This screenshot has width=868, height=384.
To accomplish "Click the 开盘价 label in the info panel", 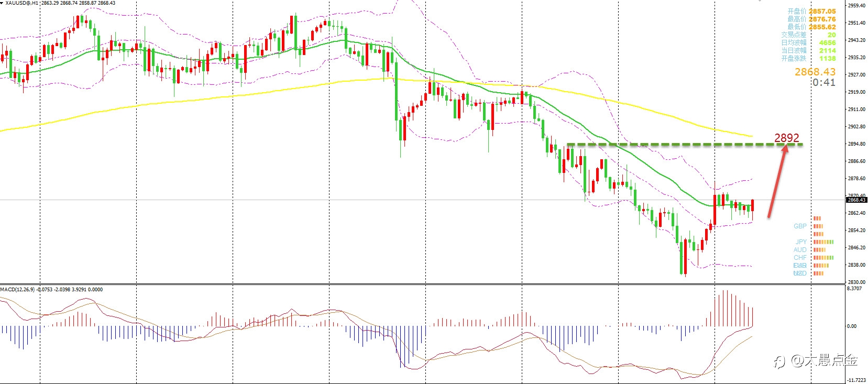I will (x=797, y=11).
